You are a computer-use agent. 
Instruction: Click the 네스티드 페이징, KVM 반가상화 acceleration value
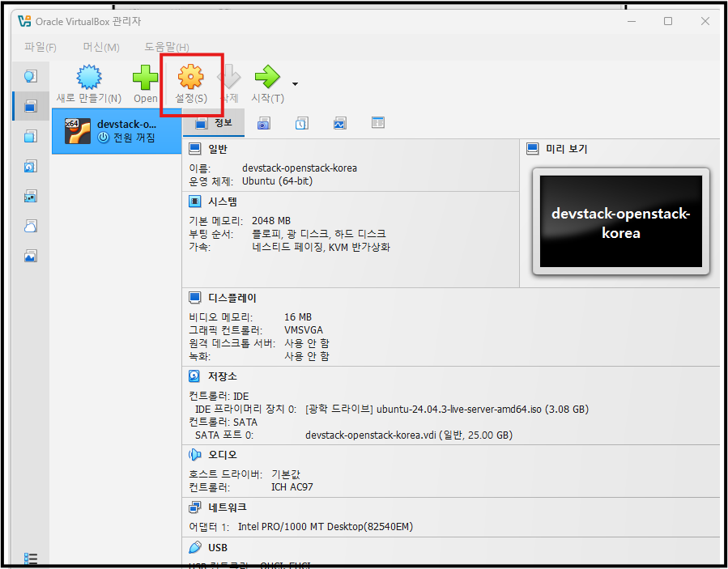tap(321, 246)
